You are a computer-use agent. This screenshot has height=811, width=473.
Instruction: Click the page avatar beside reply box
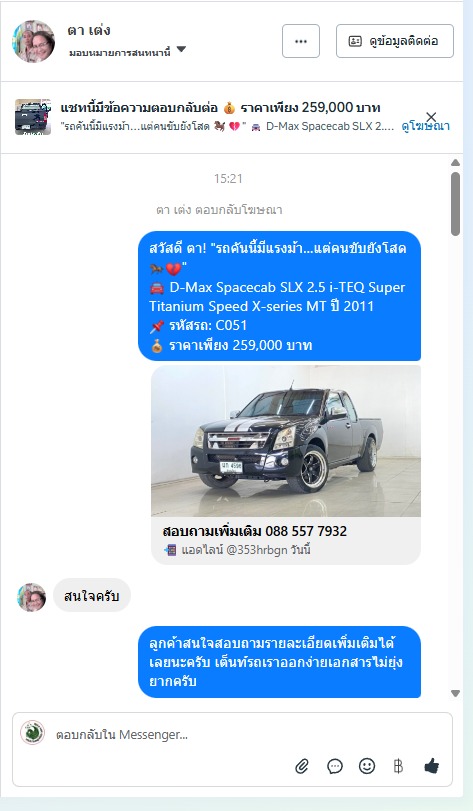coord(33,733)
